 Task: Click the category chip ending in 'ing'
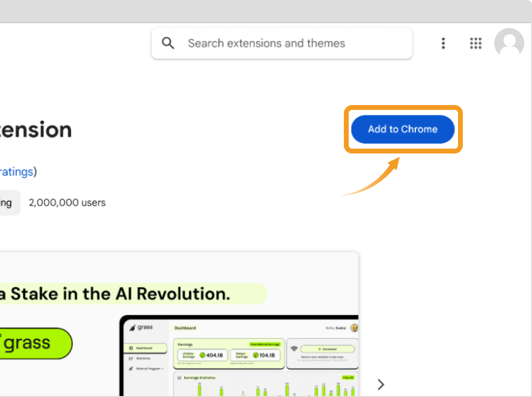10,203
